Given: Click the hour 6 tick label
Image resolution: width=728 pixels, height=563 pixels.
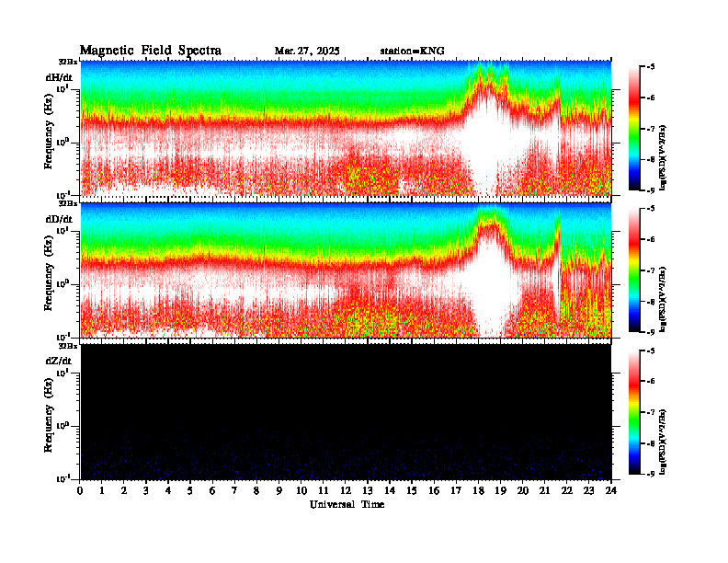Looking at the screenshot, I should click(x=212, y=490).
